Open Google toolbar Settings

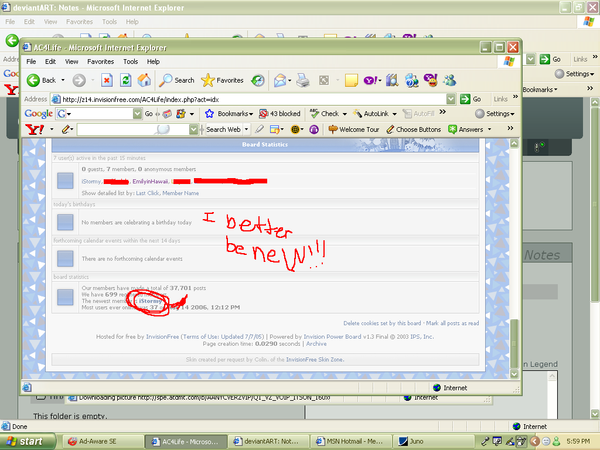(494, 114)
